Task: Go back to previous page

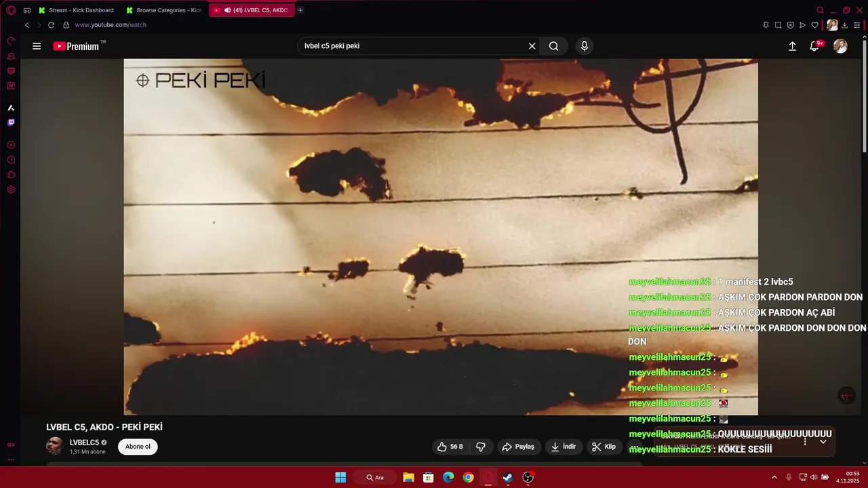Action: click(x=27, y=25)
